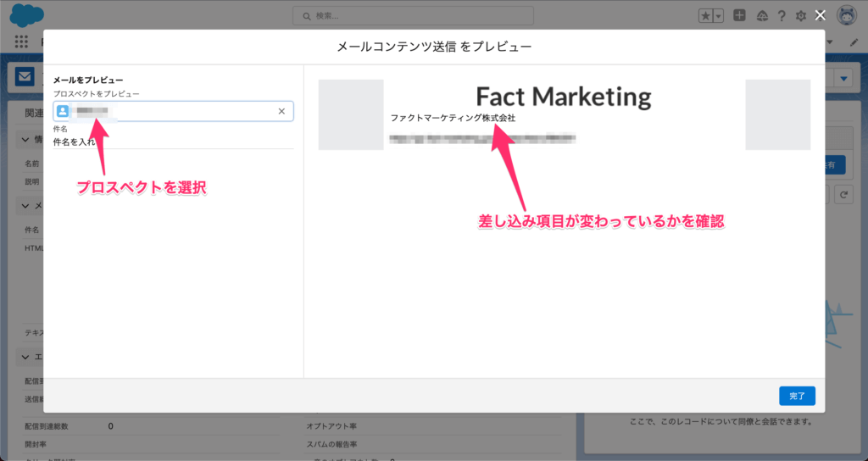
Task: Open the App Launcher grid icon
Action: [x=20, y=42]
